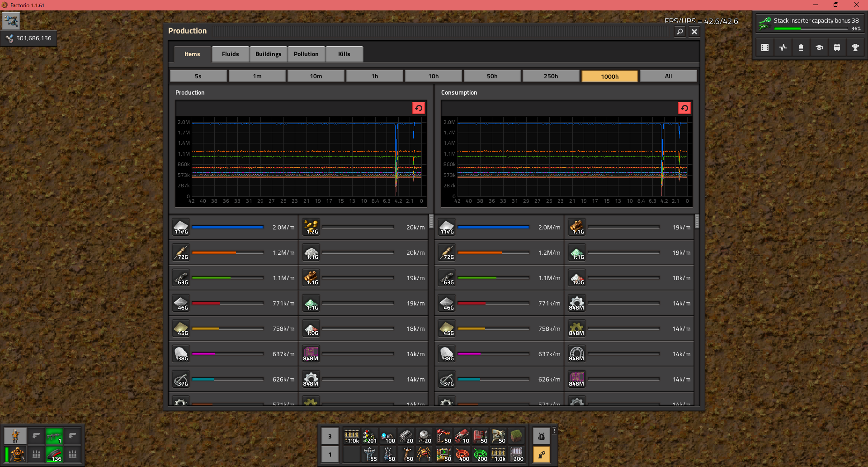The image size is (868, 467).
Task: Choose the 10h time range
Action: pyautogui.click(x=434, y=76)
